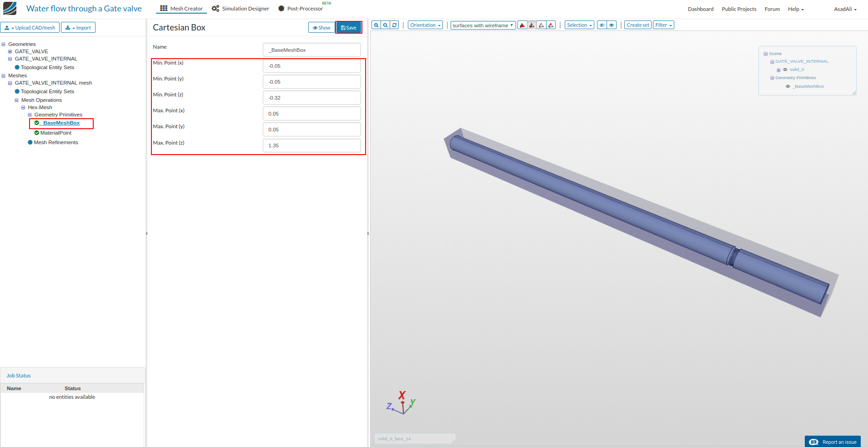The image size is (868, 447).
Task: Select the wireframe-only render mode icon
Action: pyautogui.click(x=542, y=25)
